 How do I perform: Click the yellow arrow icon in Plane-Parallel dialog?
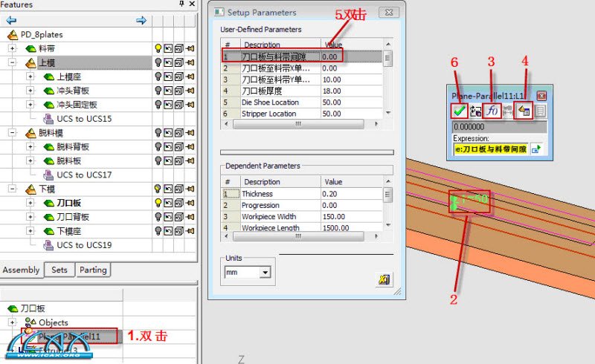(525, 111)
